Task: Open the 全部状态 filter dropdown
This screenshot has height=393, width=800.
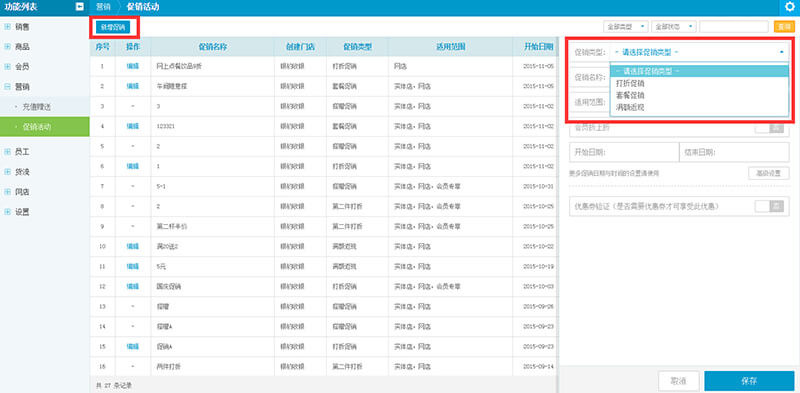Action: click(x=674, y=27)
